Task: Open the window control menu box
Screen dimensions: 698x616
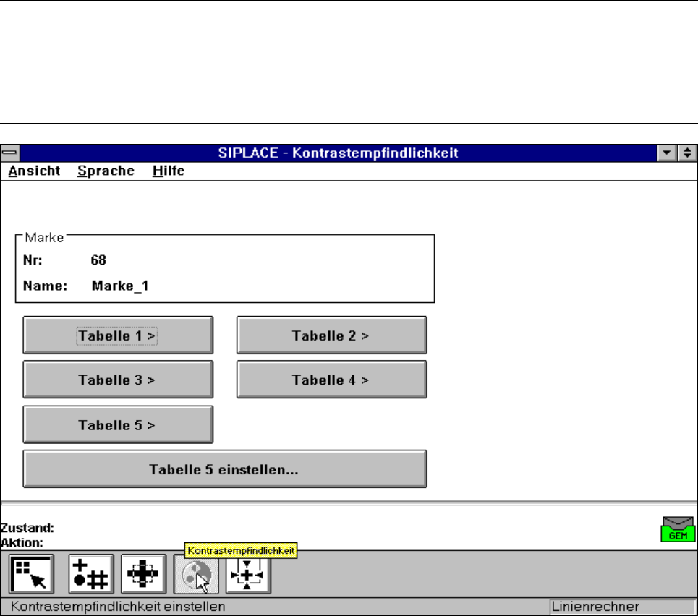Action: pos(10,153)
